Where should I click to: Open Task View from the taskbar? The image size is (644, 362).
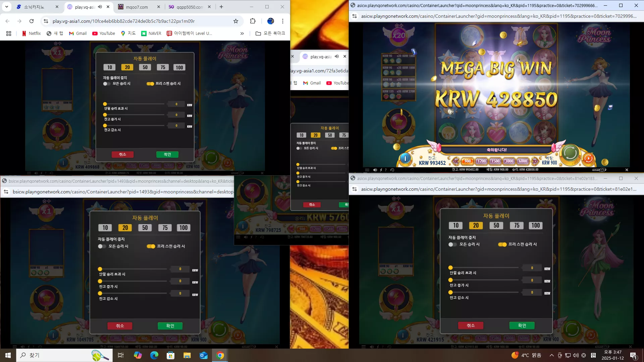121,355
